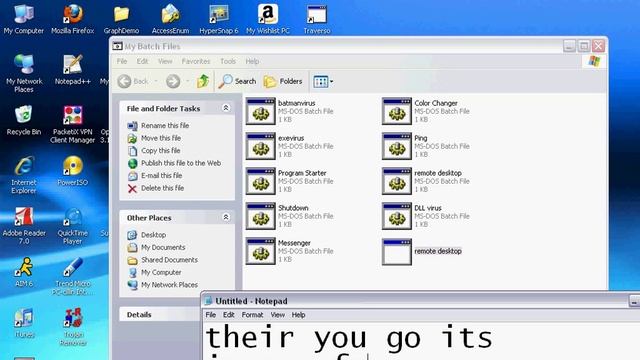Image resolution: width=640 pixels, height=360 pixels.
Task: Launch QuickTime Player shortcut
Action: point(73,225)
